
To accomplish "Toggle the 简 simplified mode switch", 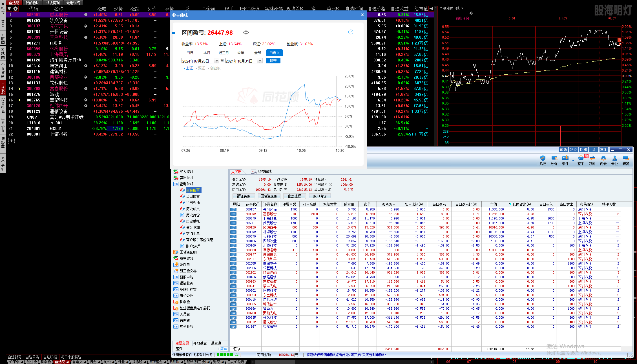I will coord(224,349).
